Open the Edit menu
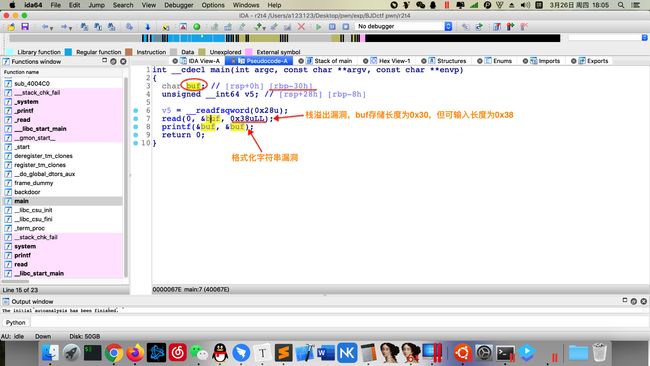This screenshot has height=366, width=650. coord(75,5)
